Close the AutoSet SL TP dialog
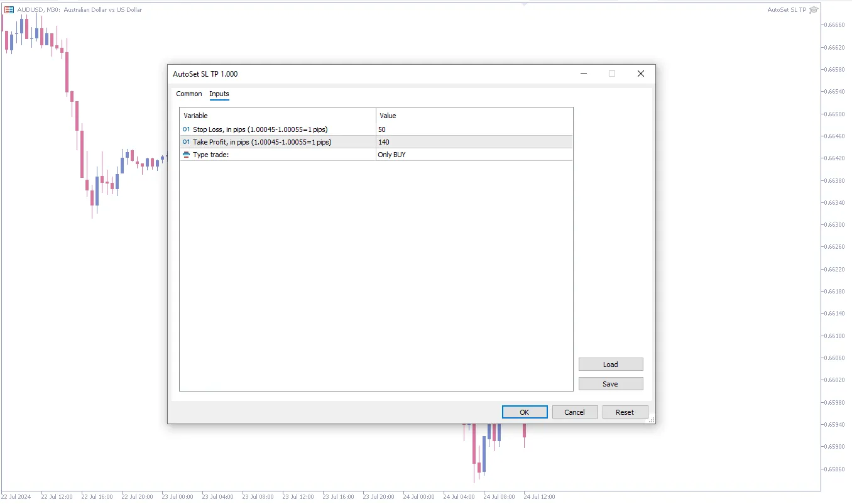 [x=640, y=74]
